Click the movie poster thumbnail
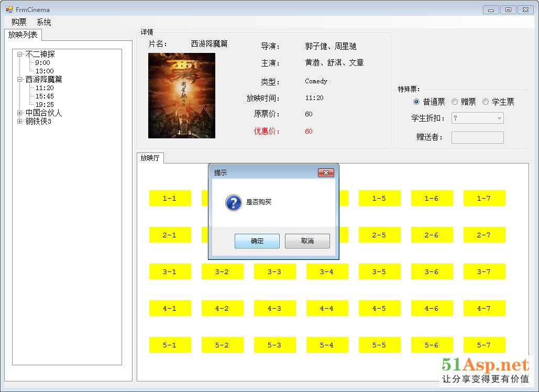This screenshot has height=392, width=539. [181, 95]
